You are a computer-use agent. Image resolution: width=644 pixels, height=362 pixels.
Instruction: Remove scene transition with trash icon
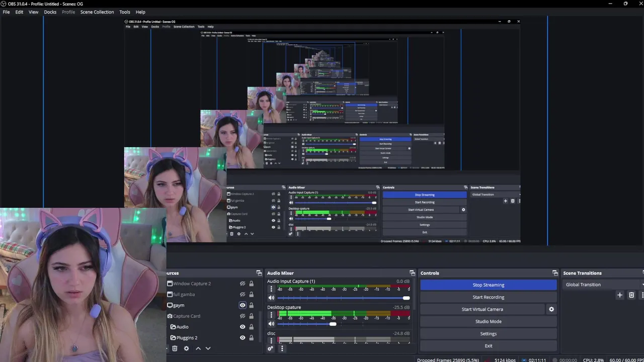(x=631, y=295)
